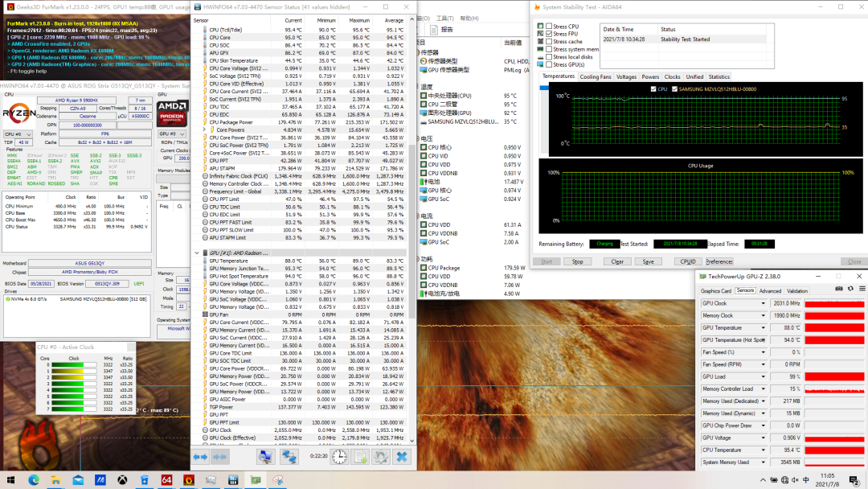Open the Graphics Card tab in GPU-Z
Viewport: 868px width, 489px height.
coord(716,291)
